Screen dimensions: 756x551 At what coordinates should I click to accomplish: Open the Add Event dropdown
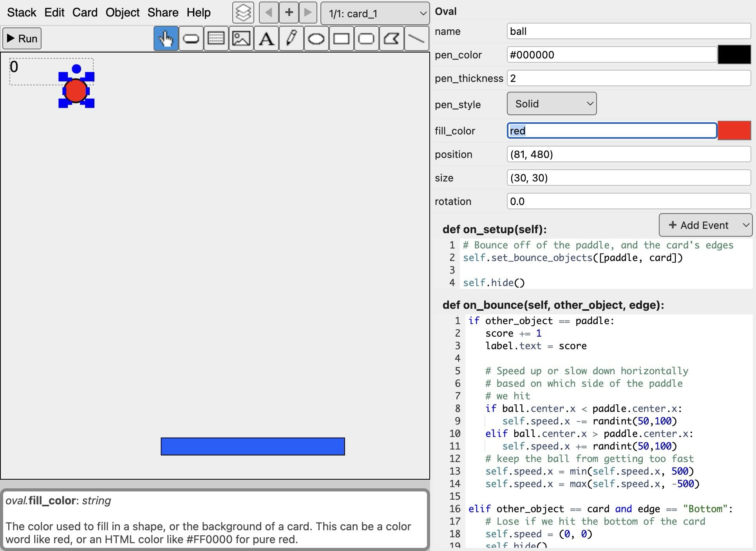point(705,225)
